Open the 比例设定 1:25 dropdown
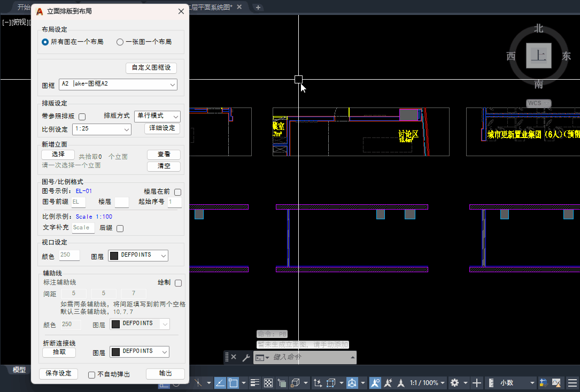The width and height of the screenshot is (580, 392). [x=102, y=129]
